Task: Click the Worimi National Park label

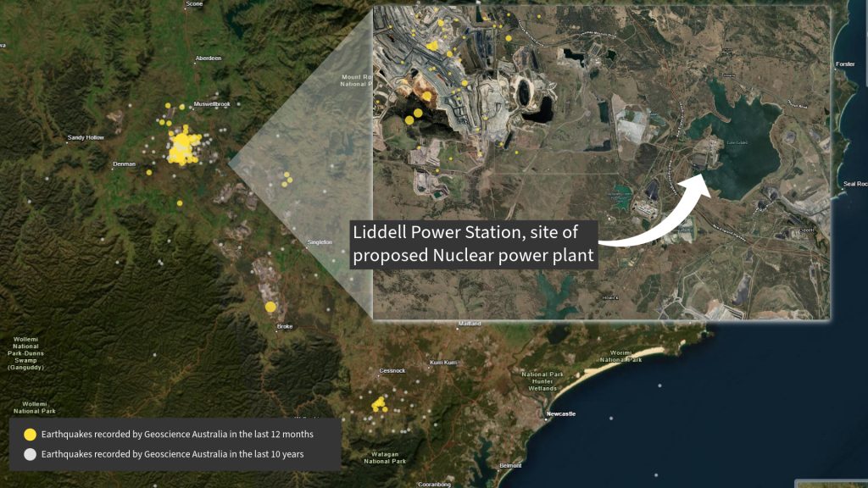Action: pos(620,357)
